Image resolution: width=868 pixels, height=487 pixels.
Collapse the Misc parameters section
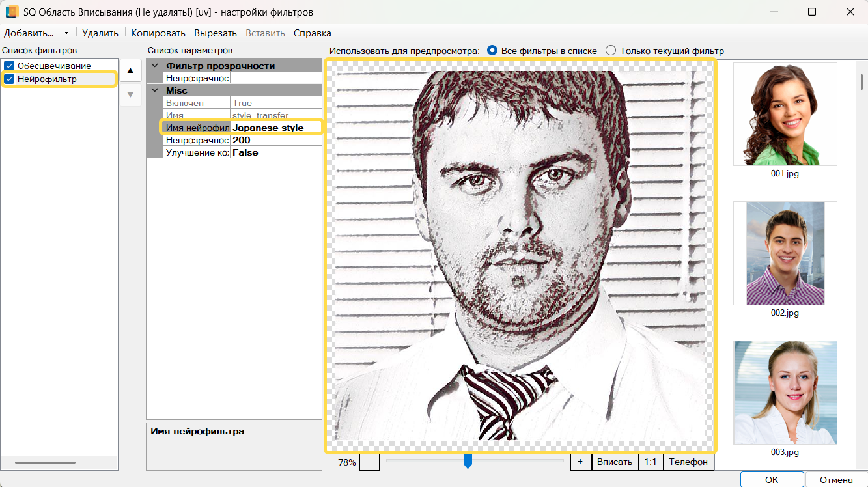[155, 90]
